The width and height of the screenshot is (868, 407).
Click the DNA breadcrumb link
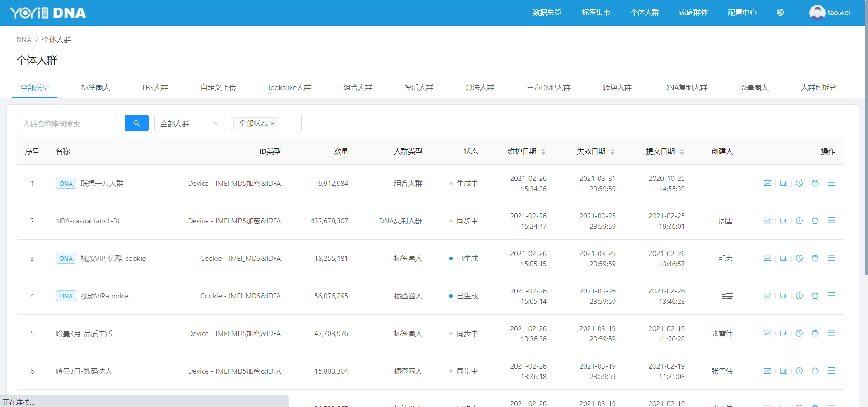tap(24, 40)
